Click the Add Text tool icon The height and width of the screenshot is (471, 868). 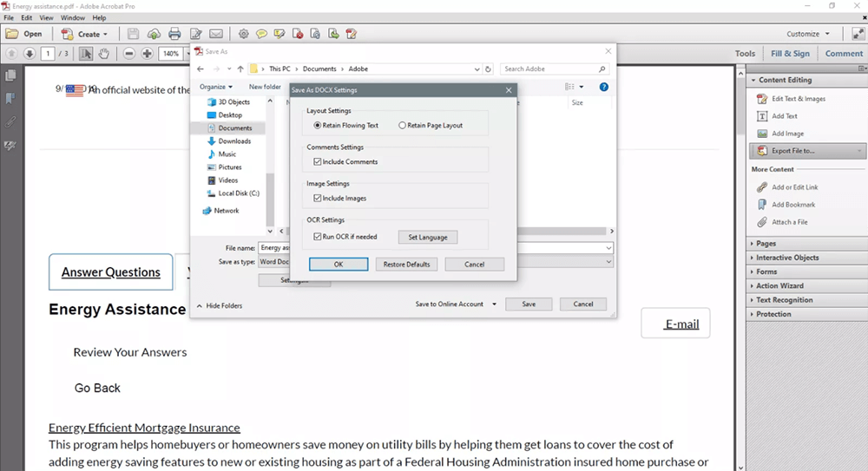[761, 116]
